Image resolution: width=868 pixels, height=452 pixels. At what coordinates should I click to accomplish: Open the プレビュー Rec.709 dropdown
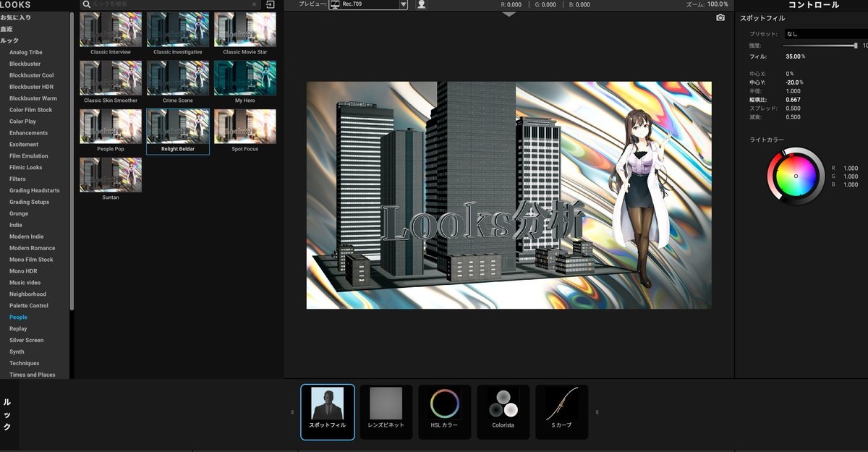[369, 4]
